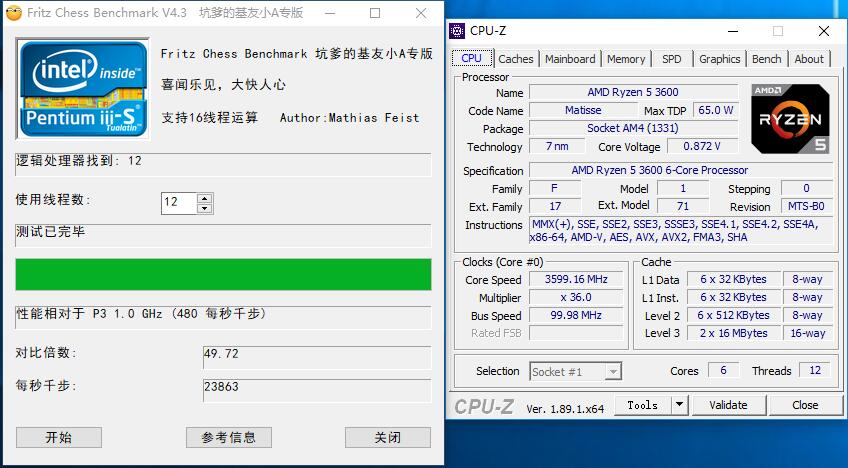This screenshot has height=468, width=848.
Task: Click the Multiplier value x 36.0
Action: pos(576,297)
